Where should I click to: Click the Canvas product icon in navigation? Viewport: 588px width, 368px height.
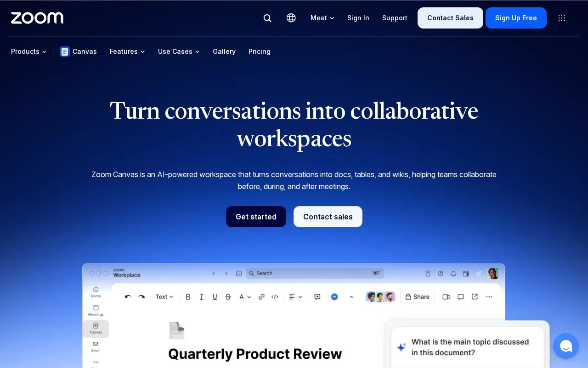(65, 52)
